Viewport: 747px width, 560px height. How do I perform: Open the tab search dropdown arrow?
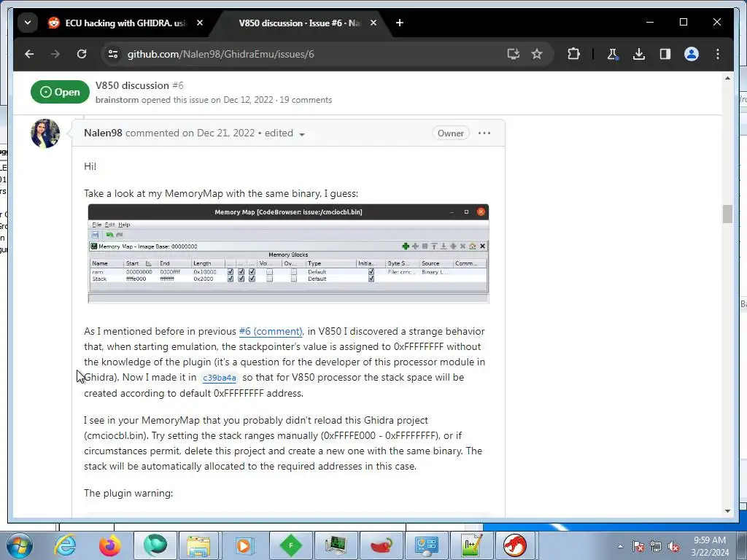click(x=28, y=23)
